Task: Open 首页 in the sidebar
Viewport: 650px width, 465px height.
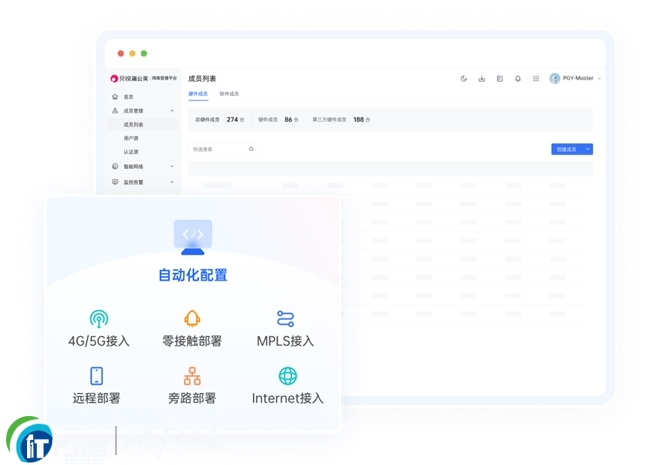Action: tap(128, 97)
